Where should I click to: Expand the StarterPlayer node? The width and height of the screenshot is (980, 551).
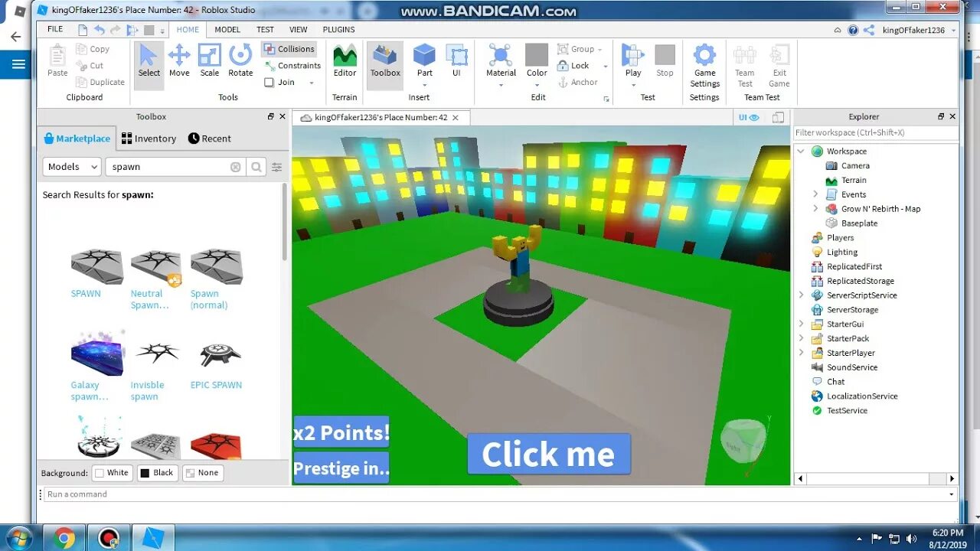pyautogui.click(x=801, y=353)
